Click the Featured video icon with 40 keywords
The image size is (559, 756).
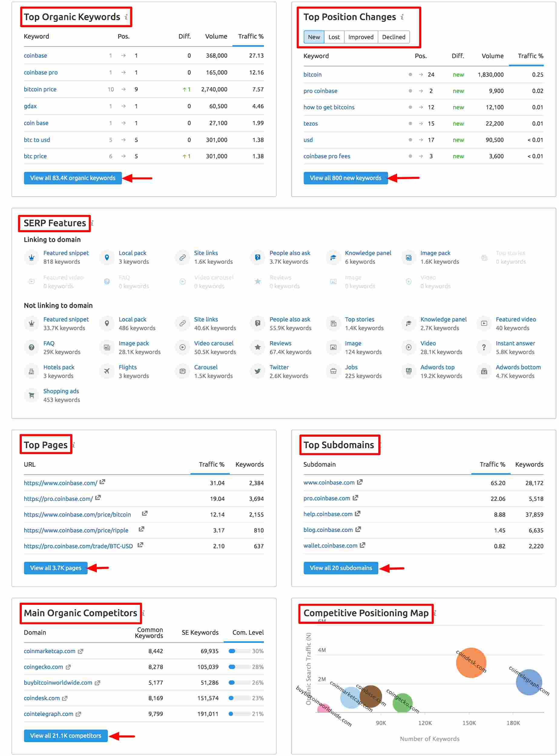tap(484, 324)
